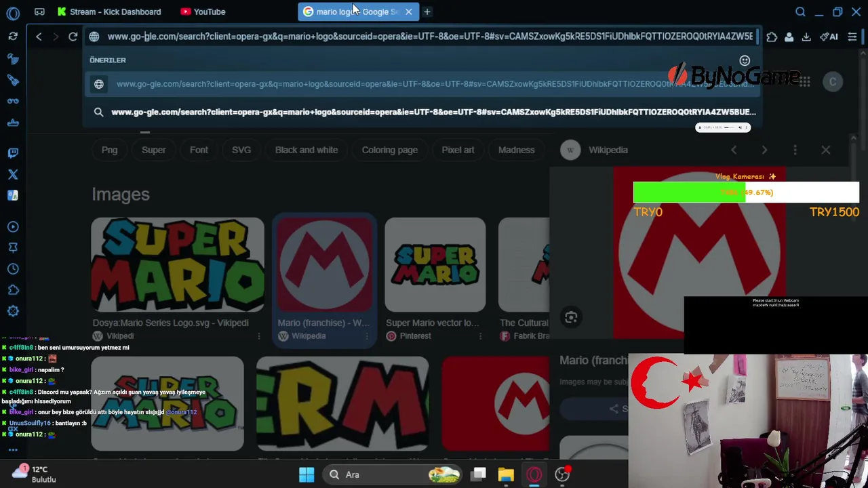The height and width of the screenshot is (488, 868).
Task: Open Extensions cube icon in sidebar
Action: (x=13, y=290)
